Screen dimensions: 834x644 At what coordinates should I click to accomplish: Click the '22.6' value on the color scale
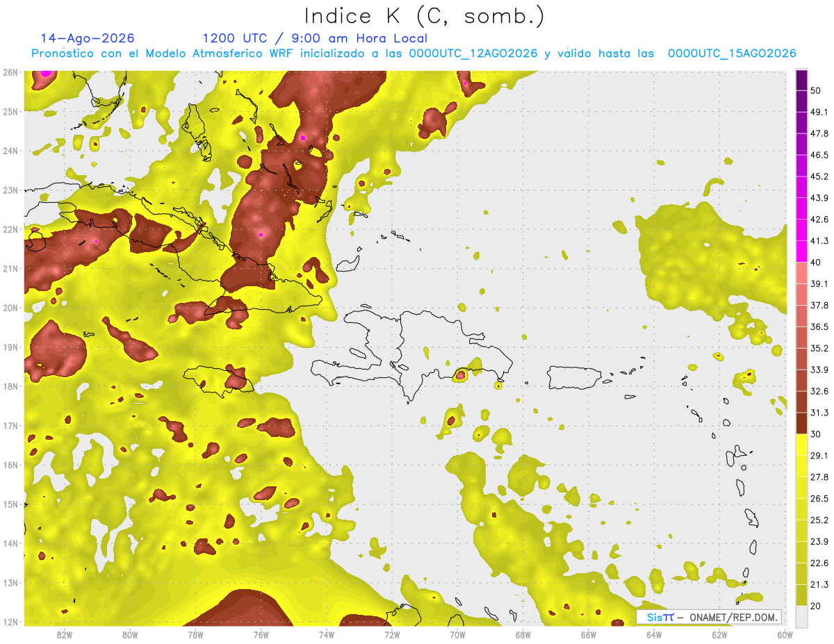(x=819, y=563)
